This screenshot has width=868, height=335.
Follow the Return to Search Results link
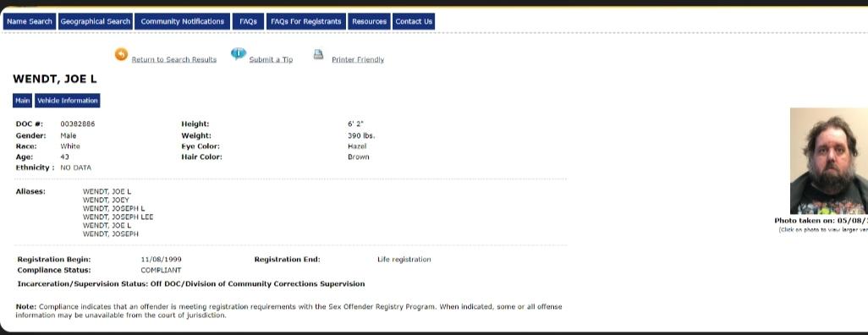pyautogui.click(x=173, y=60)
